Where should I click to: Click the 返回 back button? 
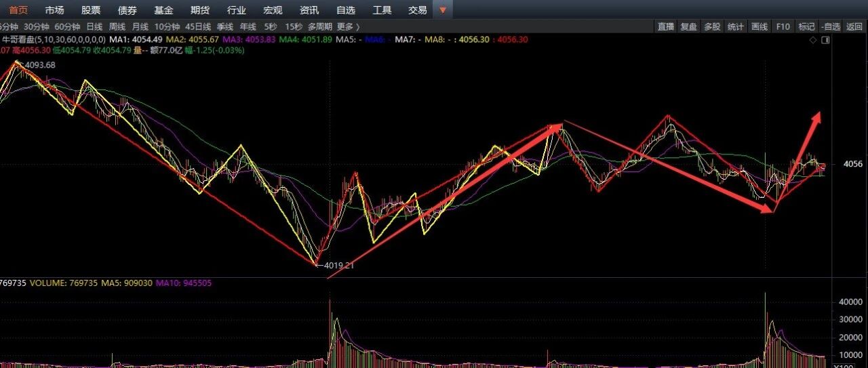pos(854,26)
